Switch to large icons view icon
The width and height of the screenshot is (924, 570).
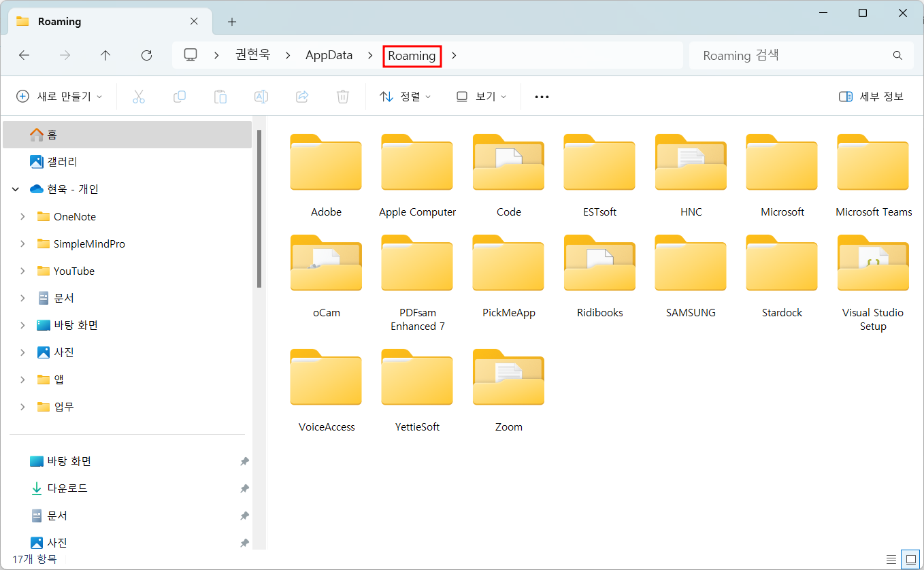pos(910,560)
